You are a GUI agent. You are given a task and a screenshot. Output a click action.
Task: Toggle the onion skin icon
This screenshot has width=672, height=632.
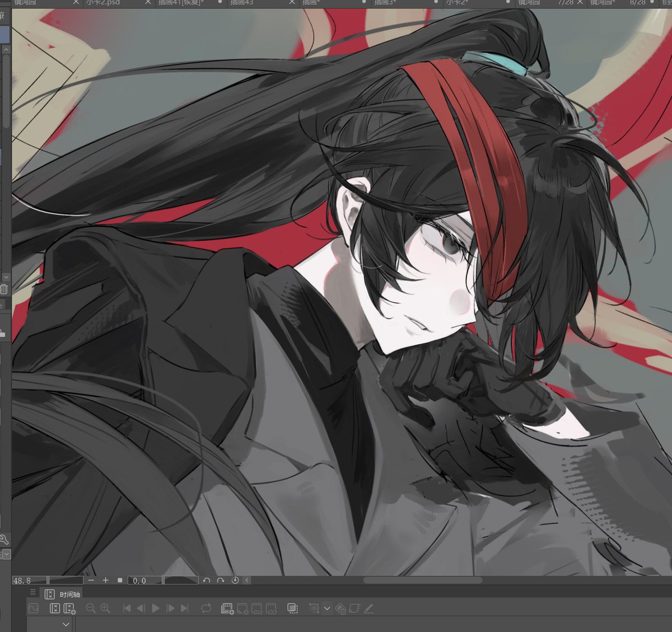click(x=292, y=608)
